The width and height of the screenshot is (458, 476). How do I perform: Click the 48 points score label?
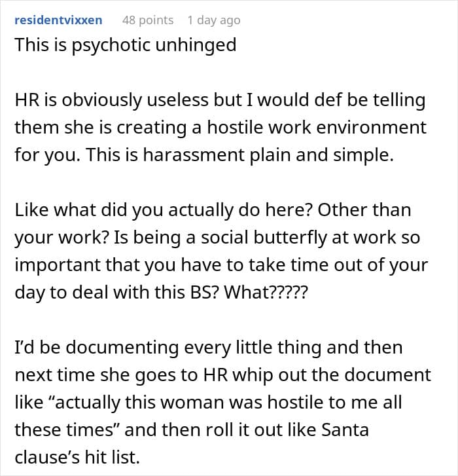coord(148,20)
